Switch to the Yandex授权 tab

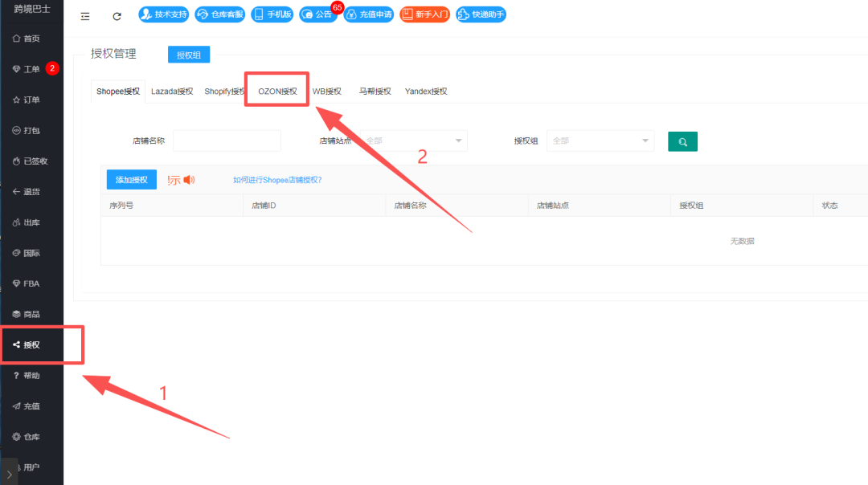pyautogui.click(x=426, y=92)
